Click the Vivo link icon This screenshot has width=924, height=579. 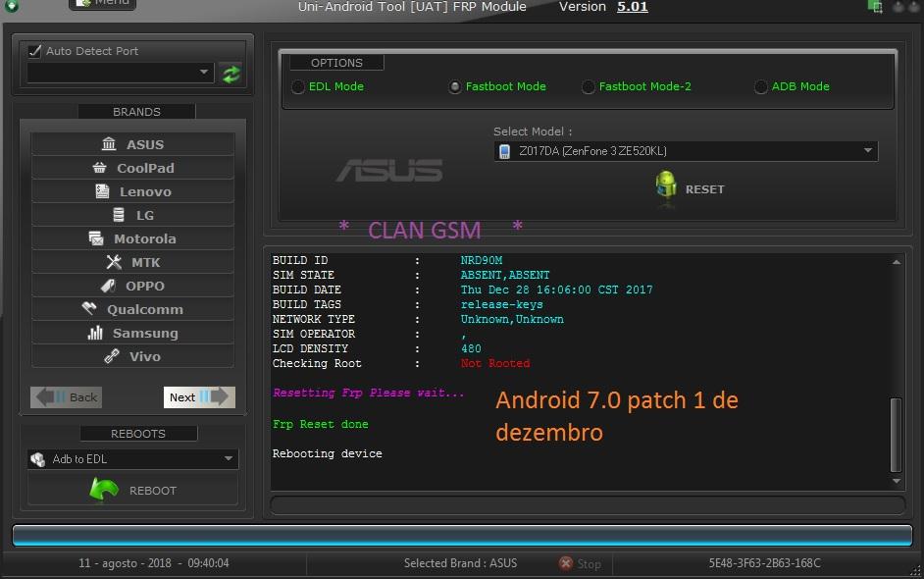[x=112, y=356]
